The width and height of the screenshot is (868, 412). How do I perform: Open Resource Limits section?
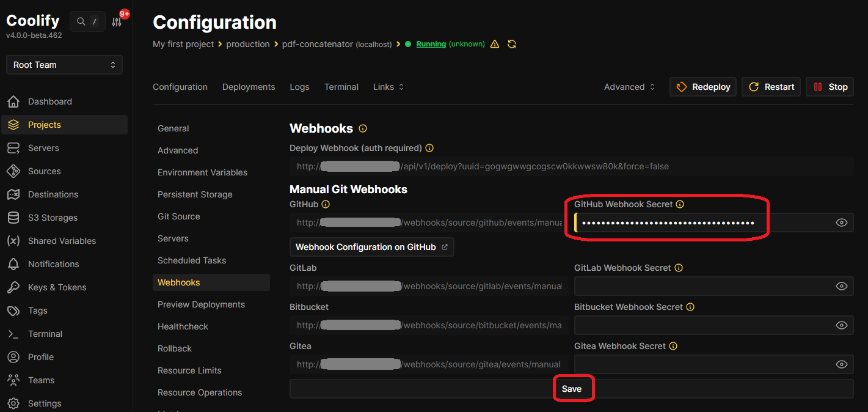211,370
